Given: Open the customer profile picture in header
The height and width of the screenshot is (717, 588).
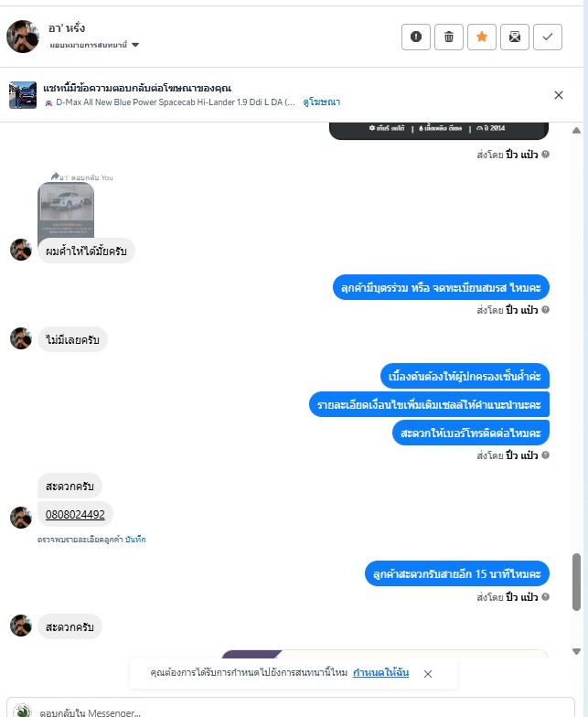Looking at the screenshot, I should coord(22,37).
